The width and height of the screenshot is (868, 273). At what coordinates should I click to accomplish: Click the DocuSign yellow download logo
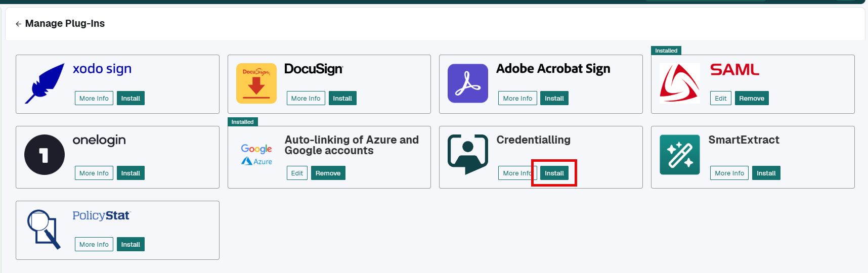coord(256,83)
